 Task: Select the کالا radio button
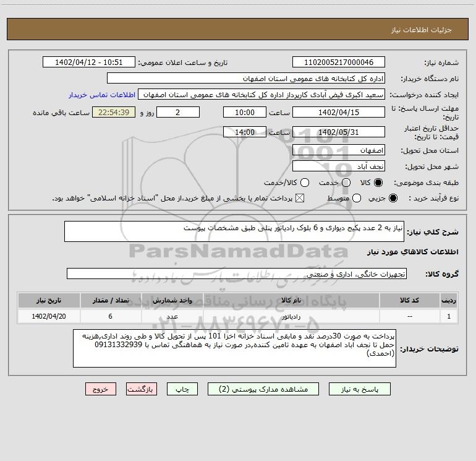(x=378, y=183)
